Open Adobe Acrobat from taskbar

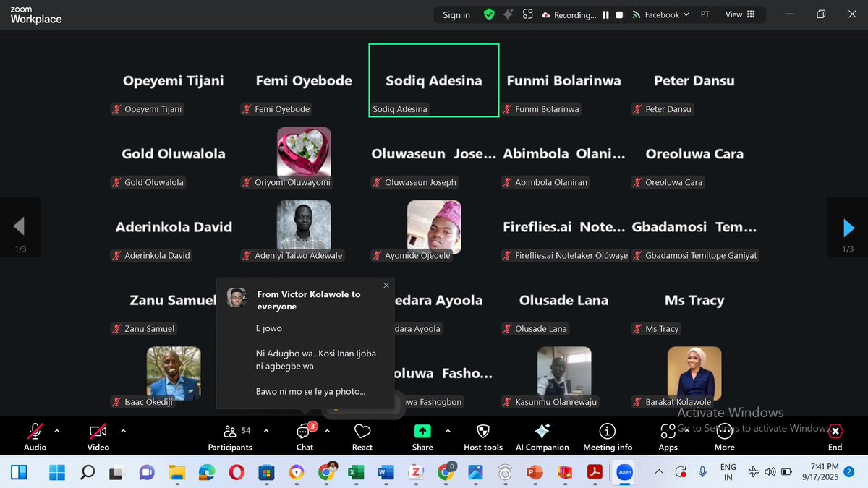(594, 473)
